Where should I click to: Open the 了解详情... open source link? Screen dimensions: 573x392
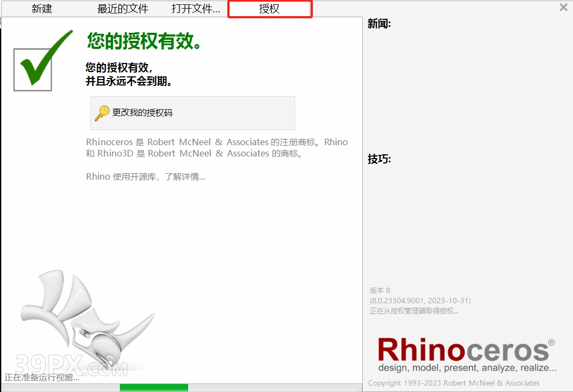pyautogui.click(x=184, y=176)
